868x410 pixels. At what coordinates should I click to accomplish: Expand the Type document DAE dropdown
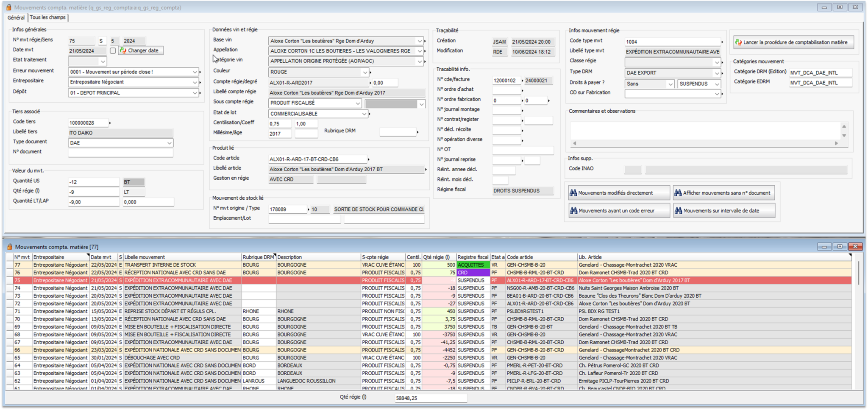click(169, 143)
